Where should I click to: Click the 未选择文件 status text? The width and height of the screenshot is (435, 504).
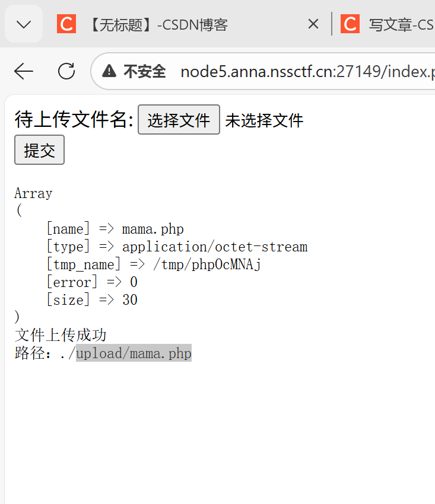pos(264,120)
